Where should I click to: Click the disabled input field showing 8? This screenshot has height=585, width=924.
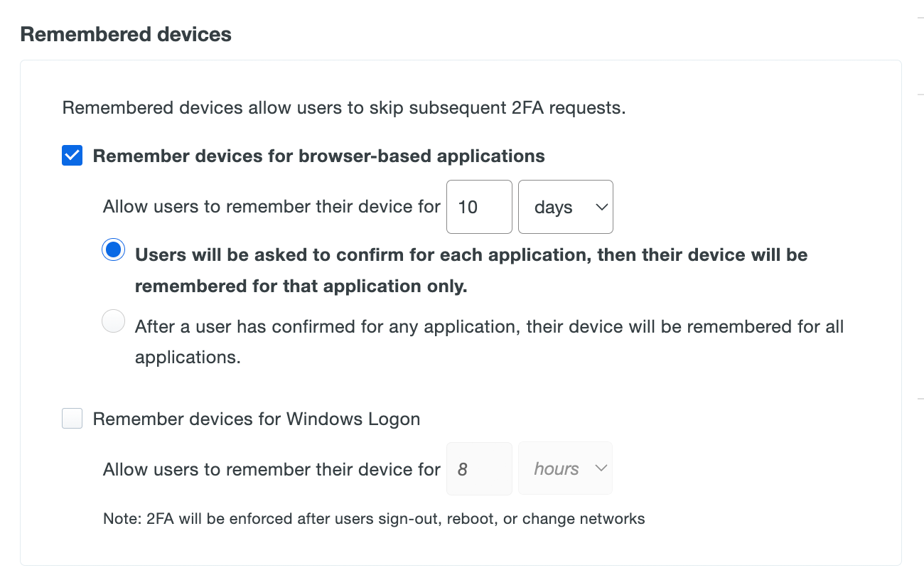[x=479, y=468]
